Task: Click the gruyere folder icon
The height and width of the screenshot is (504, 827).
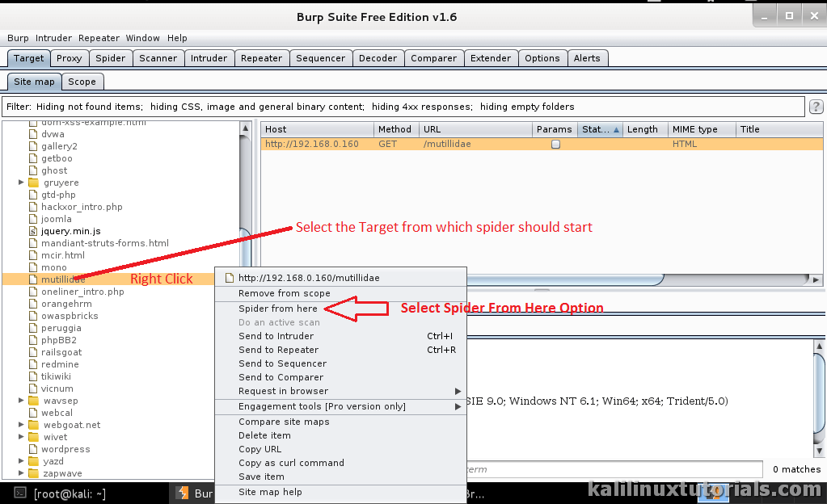Action: (x=32, y=183)
